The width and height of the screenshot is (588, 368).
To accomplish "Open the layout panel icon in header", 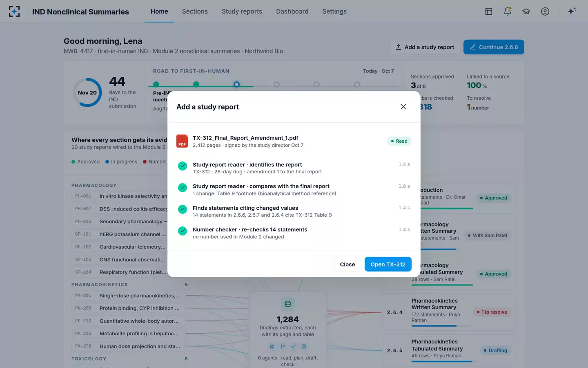I will (489, 11).
